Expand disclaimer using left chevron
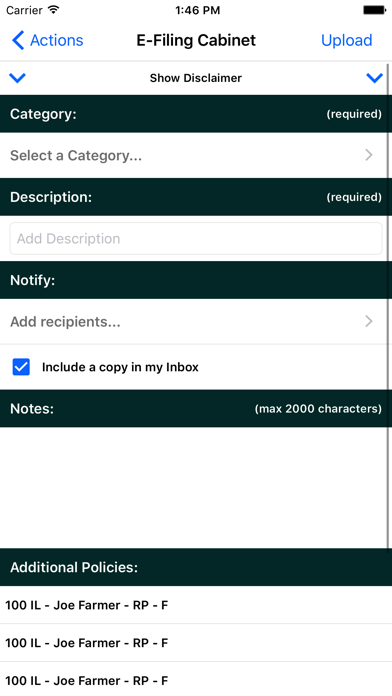 pos(17,78)
